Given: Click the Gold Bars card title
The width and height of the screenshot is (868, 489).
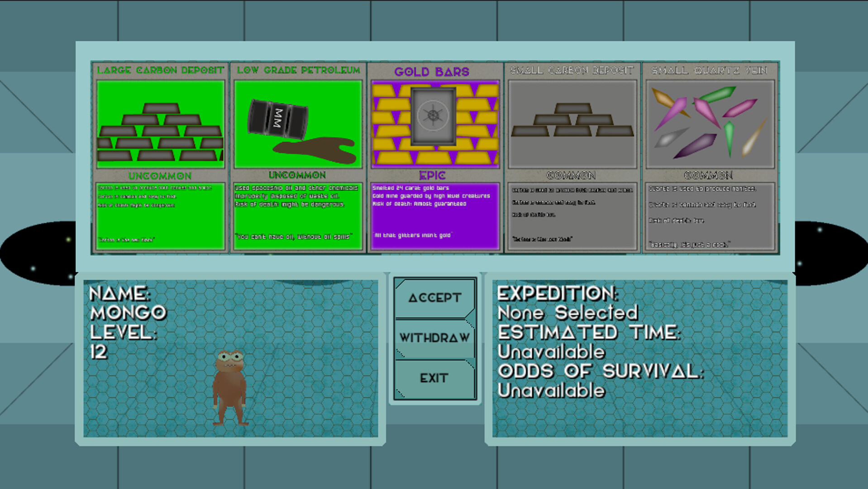Looking at the screenshot, I should tap(432, 72).
